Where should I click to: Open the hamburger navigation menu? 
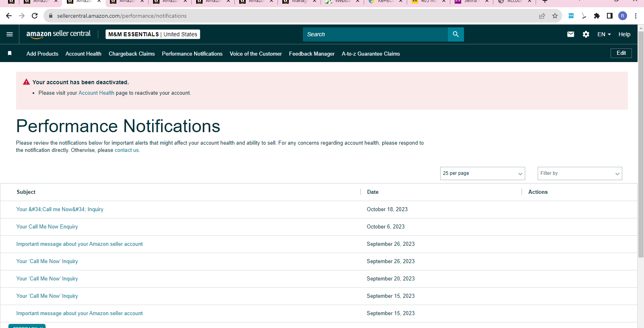10,34
